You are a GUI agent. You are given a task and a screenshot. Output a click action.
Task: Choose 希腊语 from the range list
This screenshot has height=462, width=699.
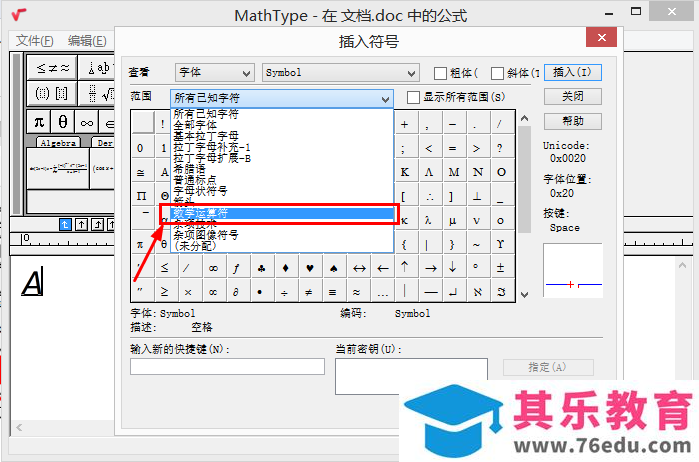[282, 169]
